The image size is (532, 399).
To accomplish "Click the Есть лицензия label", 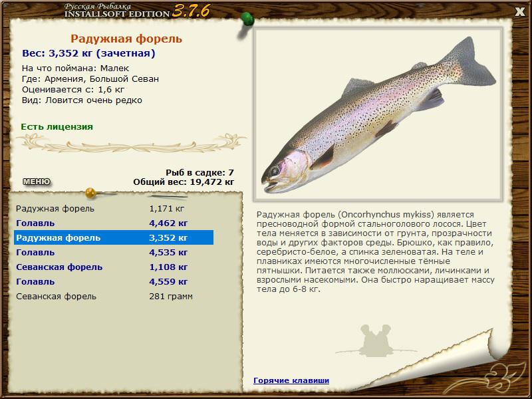I will (57, 126).
